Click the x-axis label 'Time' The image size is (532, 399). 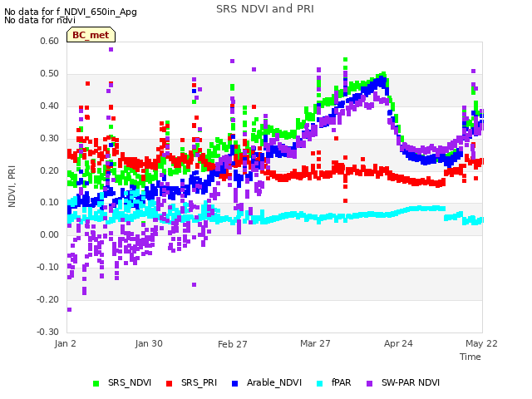(x=470, y=357)
